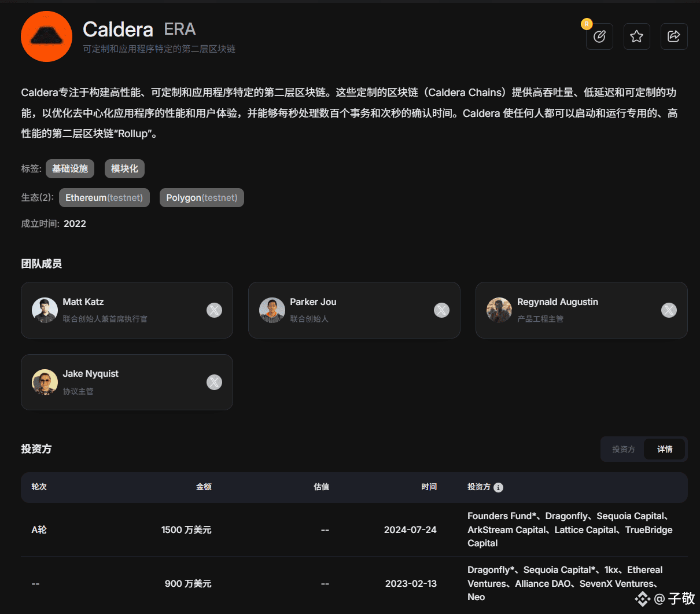Click Parker Jou's avatar photo
The image size is (700, 614).
[272, 310]
